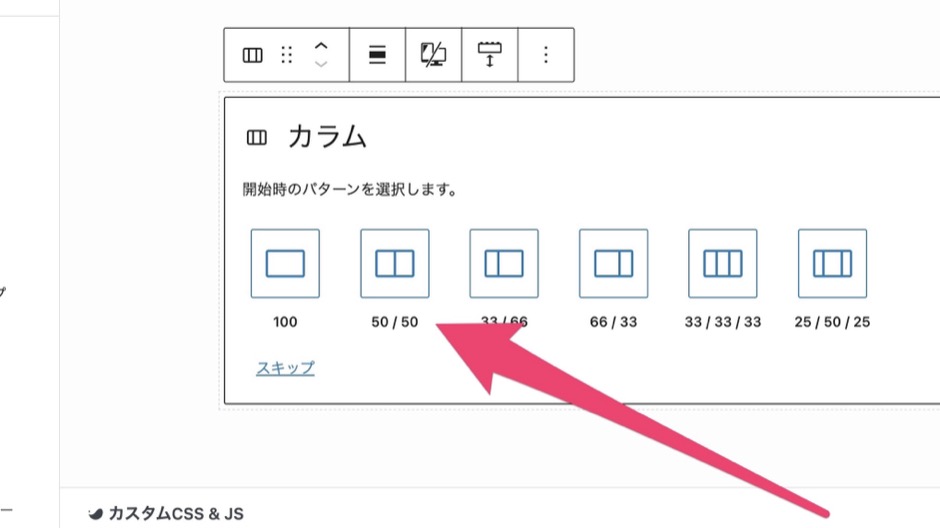Open the three-dot block options menu
Viewport: 940px width, 528px height.
coord(546,55)
